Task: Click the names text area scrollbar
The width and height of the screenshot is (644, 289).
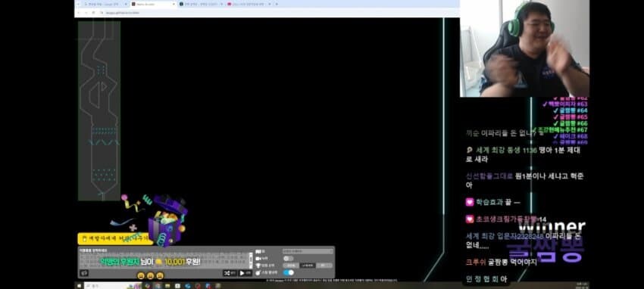Action: coord(251,260)
